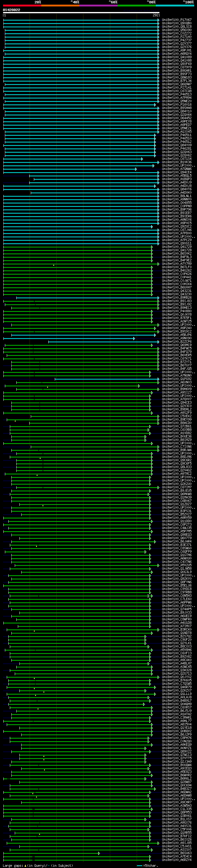Select hit label UniRef100_P27141
The width and height of the screenshot is (197, 868).
click(x=176, y=88)
